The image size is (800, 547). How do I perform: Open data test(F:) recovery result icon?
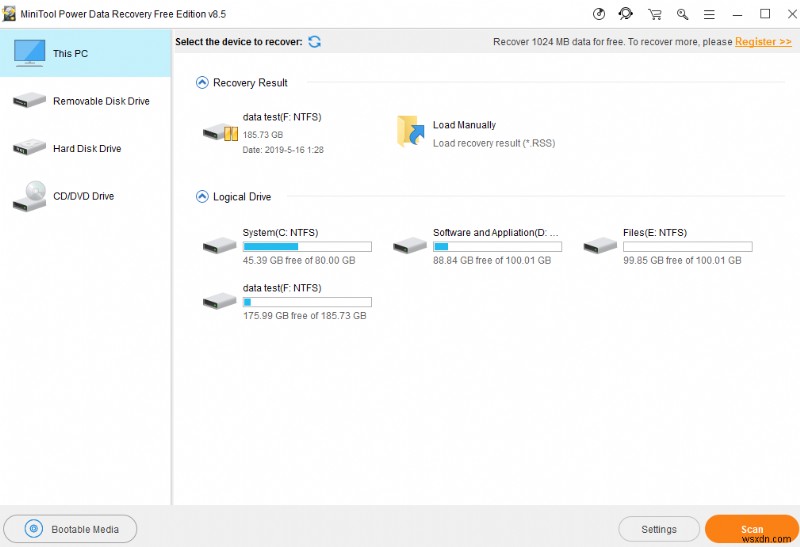[220, 133]
